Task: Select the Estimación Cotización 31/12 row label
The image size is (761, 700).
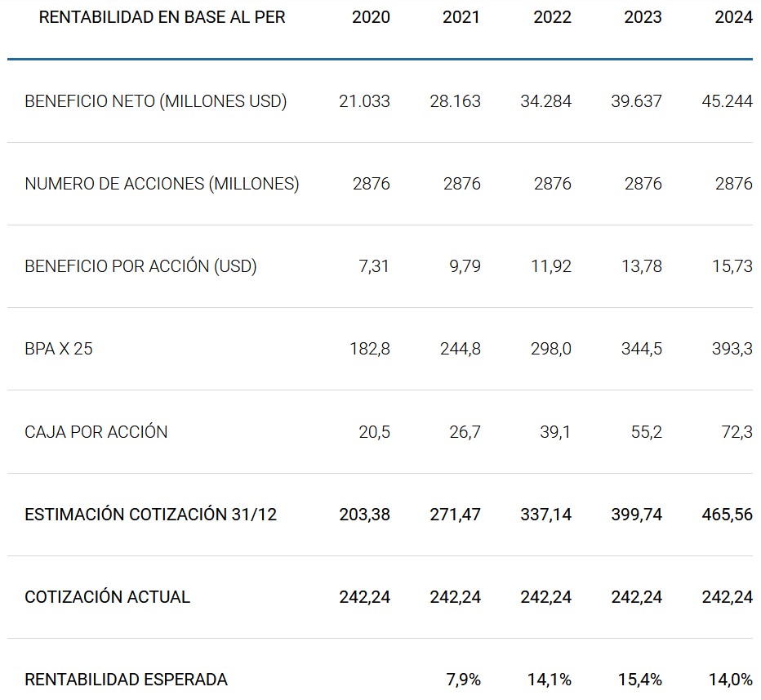Action: click(151, 515)
